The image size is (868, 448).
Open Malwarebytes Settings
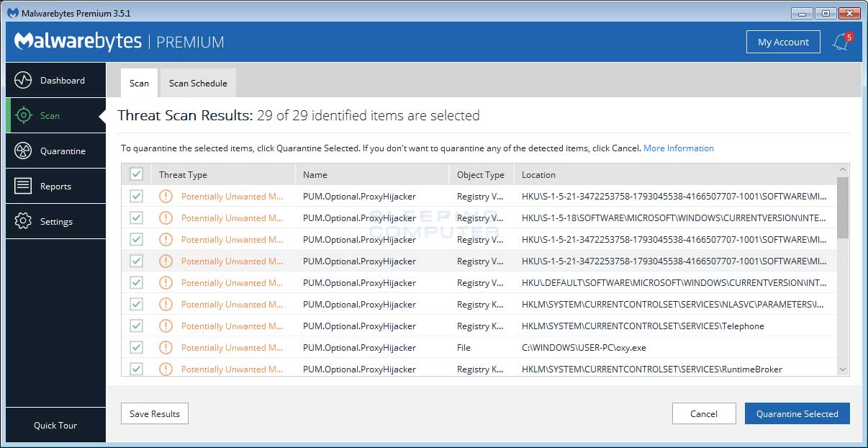click(57, 221)
